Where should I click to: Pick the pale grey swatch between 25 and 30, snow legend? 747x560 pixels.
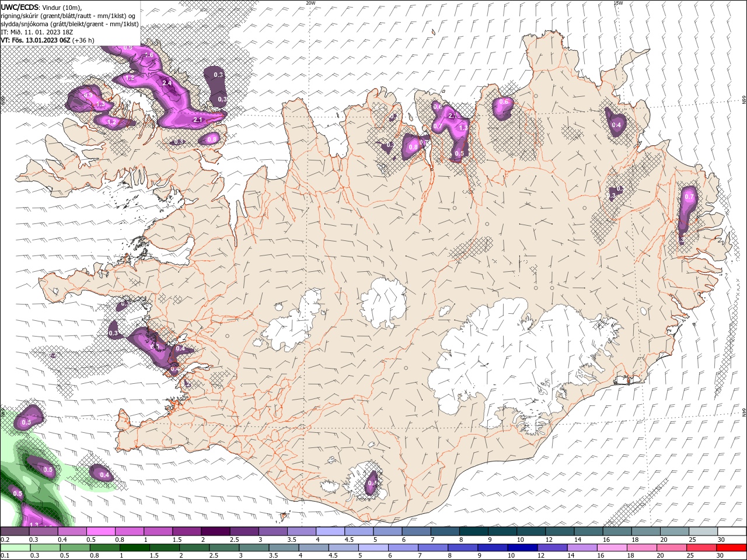point(703,531)
